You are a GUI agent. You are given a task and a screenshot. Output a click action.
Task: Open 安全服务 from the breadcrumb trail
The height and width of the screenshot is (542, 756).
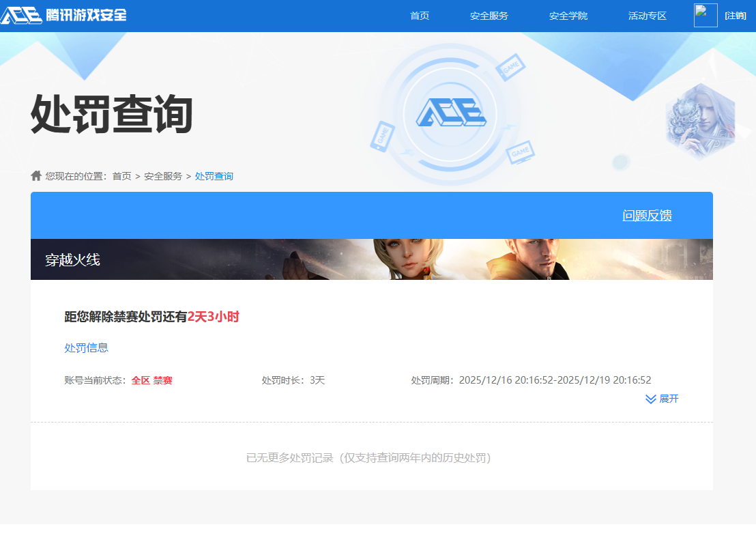162,175
